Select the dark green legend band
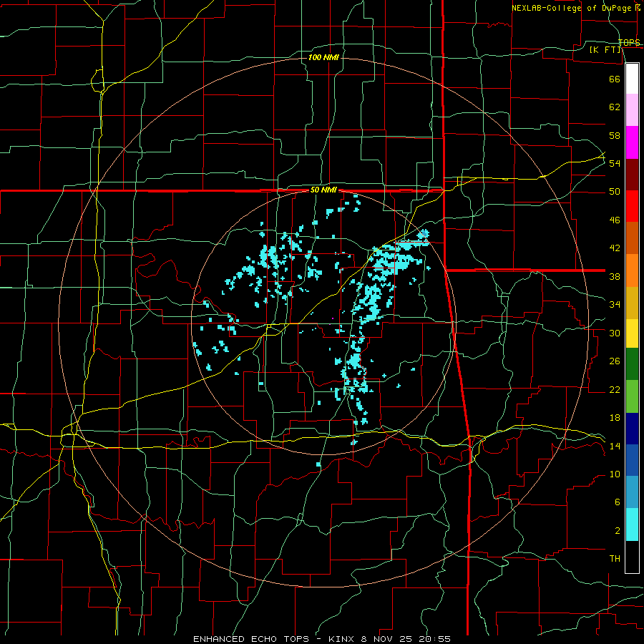The width and height of the screenshot is (644, 644). pyautogui.click(x=632, y=364)
